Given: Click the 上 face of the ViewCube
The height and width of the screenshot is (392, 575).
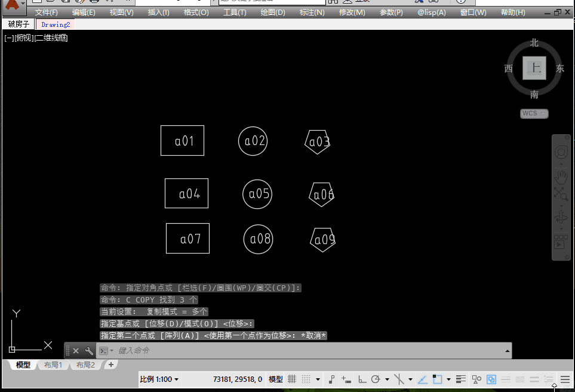Looking at the screenshot, I should [534, 68].
